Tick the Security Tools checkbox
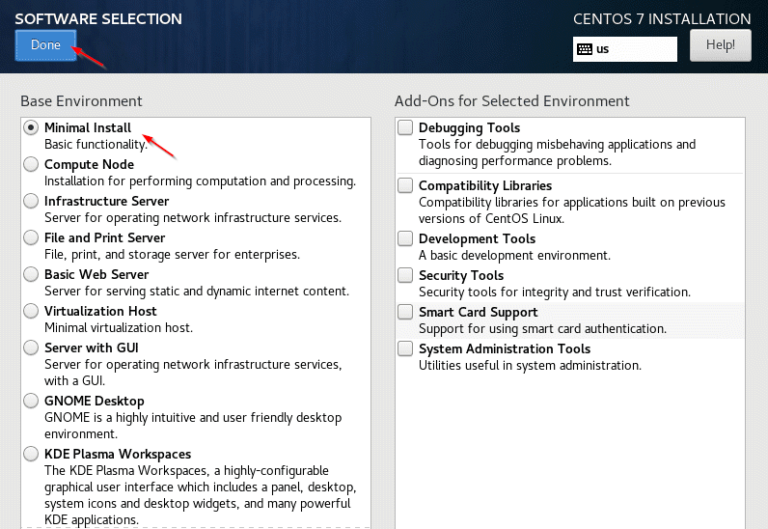 point(405,275)
